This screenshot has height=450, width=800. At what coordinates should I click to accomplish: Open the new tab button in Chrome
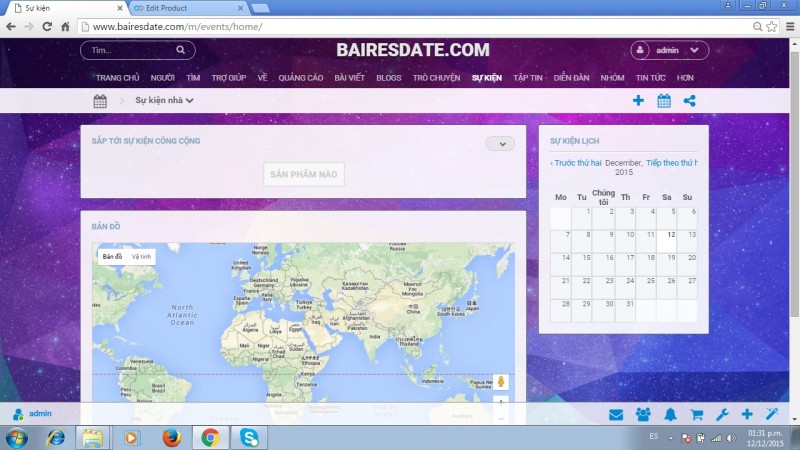tap(260, 8)
